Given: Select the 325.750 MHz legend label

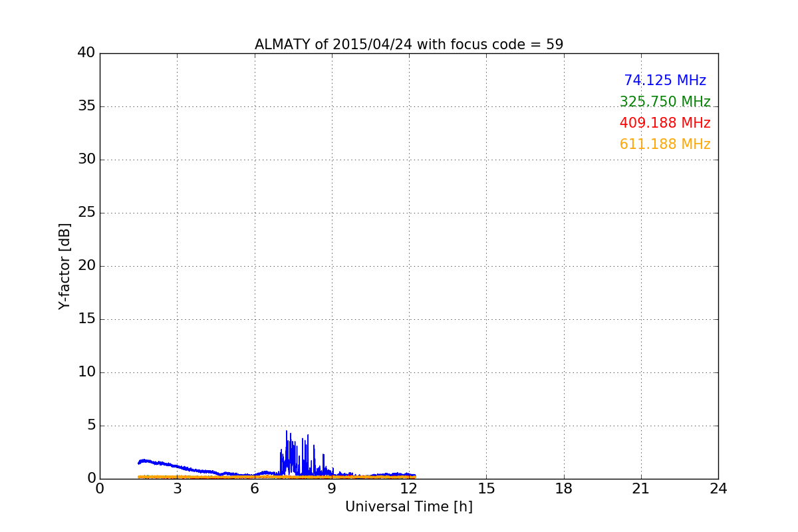Looking at the screenshot, I should (x=665, y=102).
